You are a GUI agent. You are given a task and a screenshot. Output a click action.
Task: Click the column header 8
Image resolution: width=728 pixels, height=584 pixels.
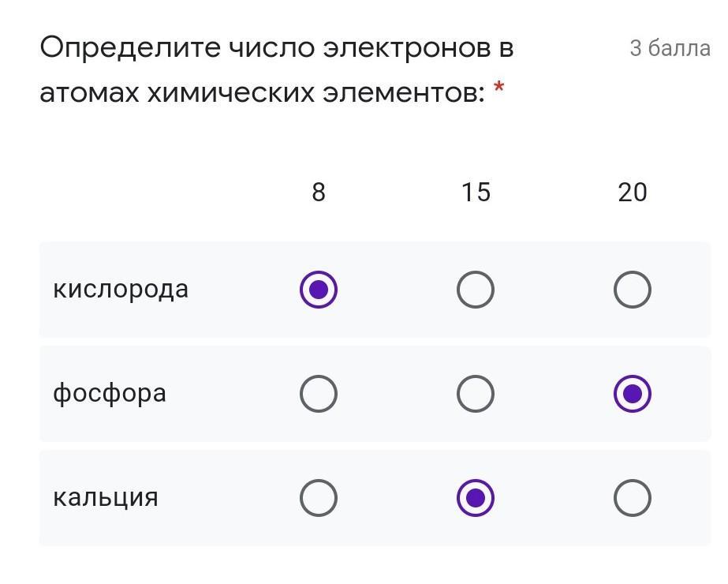319,193
